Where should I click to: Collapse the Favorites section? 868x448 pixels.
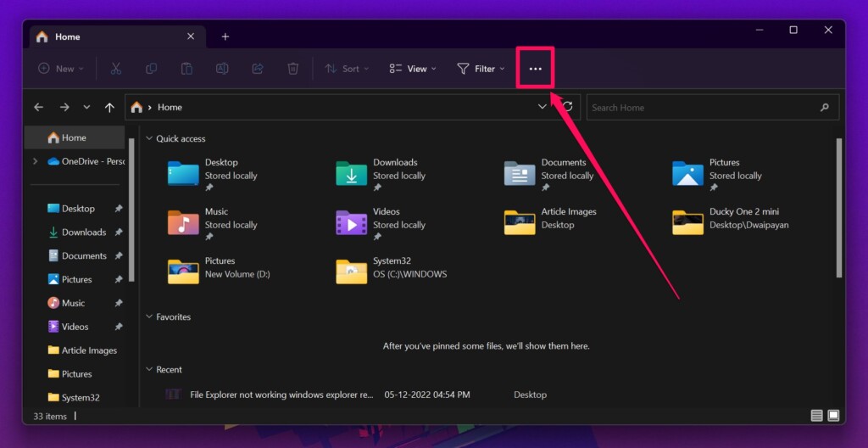(149, 316)
